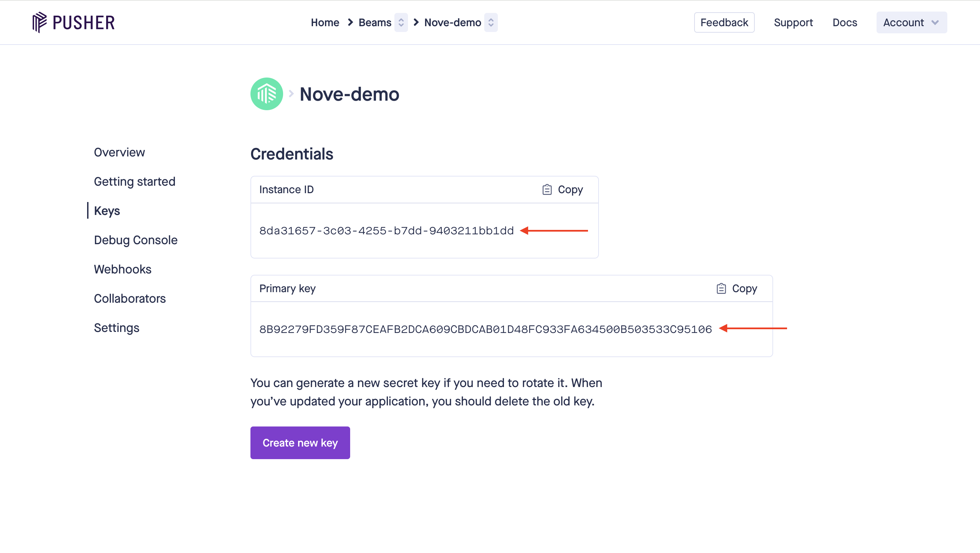Open the Debug Console section
980x553 pixels.
(135, 240)
